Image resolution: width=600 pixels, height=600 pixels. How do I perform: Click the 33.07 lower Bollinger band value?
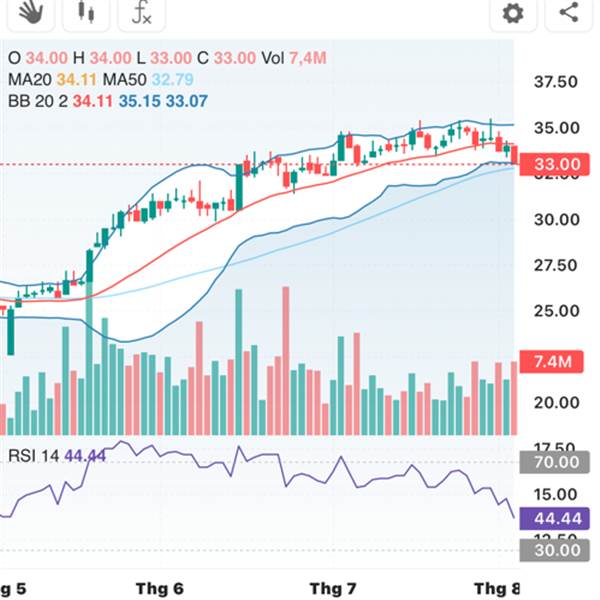pyautogui.click(x=187, y=101)
